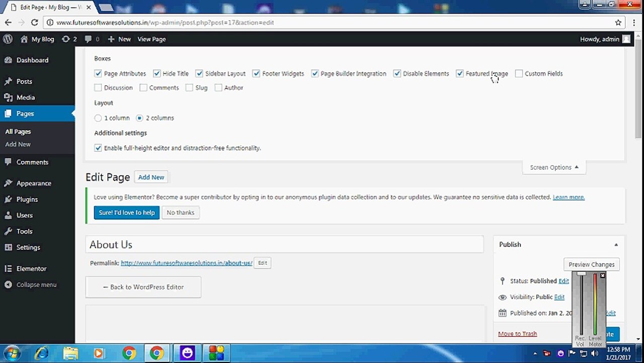This screenshot has height=363, width=644.
Task: Click the Media icon in sidebar
Action: tap(8, 97)
